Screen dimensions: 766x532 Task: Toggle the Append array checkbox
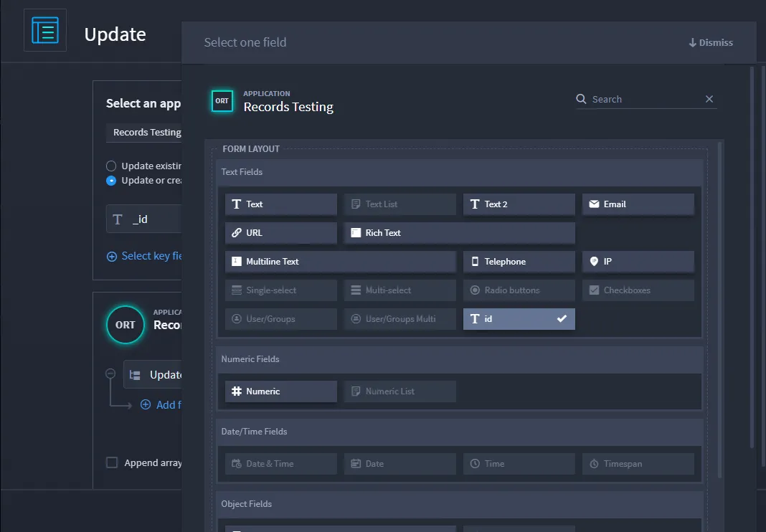112,462
